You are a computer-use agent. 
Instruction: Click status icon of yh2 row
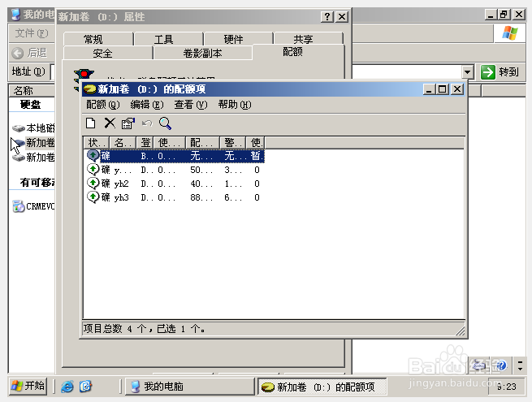93,184
